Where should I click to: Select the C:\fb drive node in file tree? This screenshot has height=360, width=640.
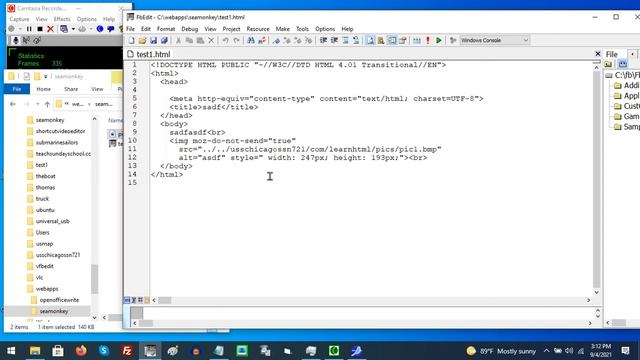[x=623, y=75]
